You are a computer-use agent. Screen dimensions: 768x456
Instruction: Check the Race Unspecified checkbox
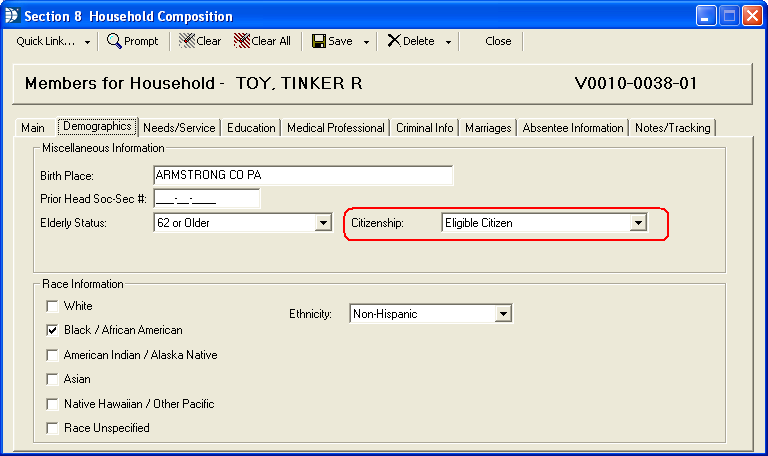(x=52, y=428)
